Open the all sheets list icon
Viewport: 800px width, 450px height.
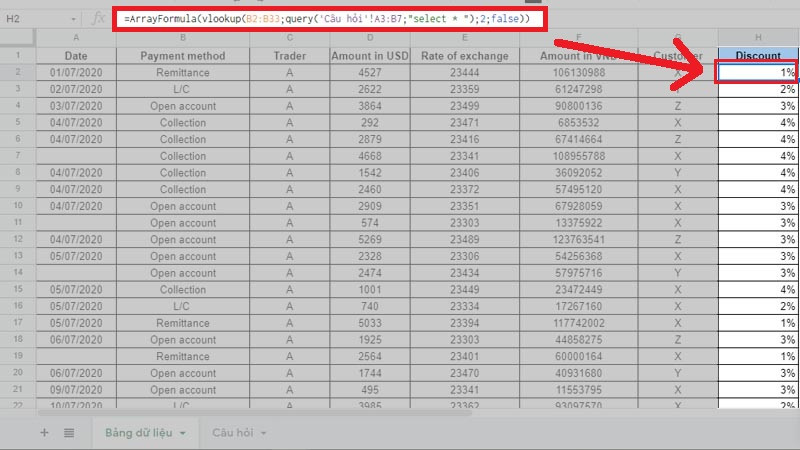[x=69, y=433]
